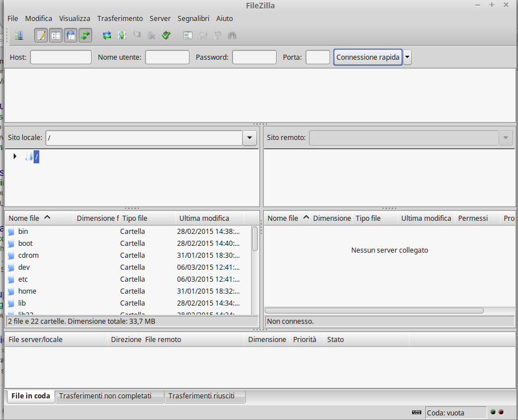This screenshot has width=518, height=420.
Task: Click the green activity LED indicator
Action: [493, 412]
